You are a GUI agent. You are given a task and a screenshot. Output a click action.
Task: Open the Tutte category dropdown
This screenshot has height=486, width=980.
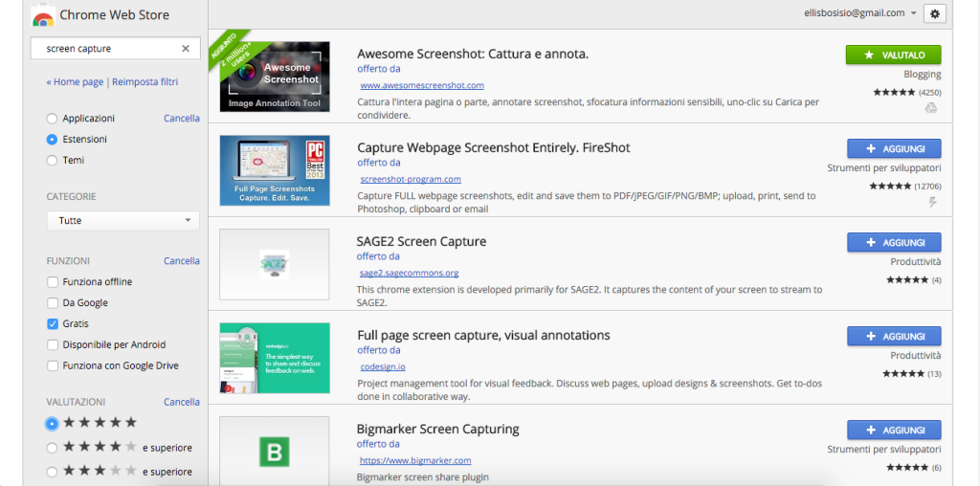(122, 221)
